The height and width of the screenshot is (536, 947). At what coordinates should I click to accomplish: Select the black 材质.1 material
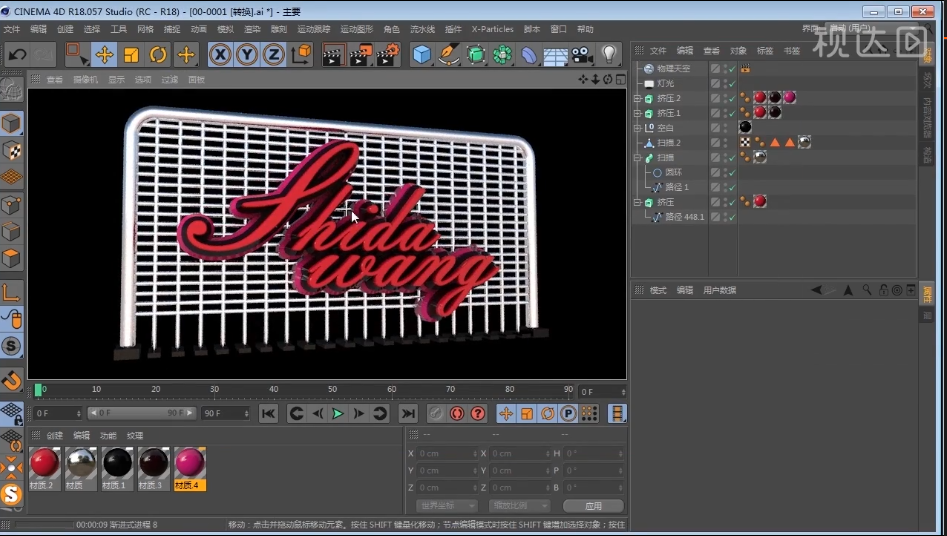[x=117, y=468]
